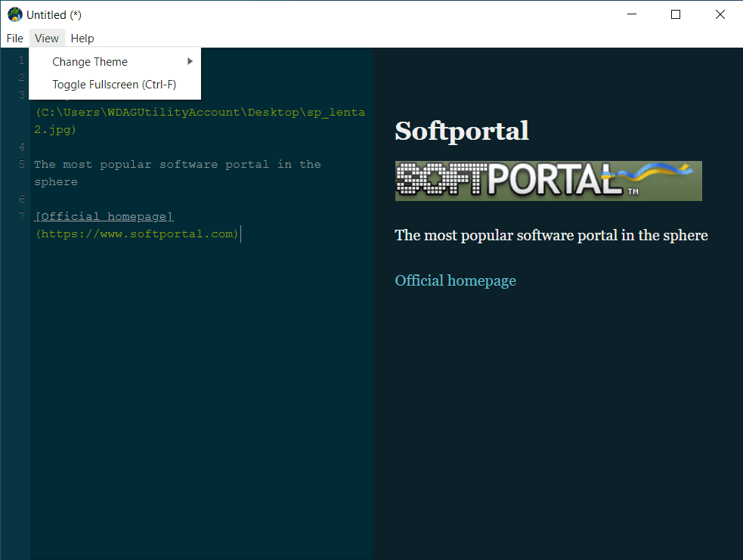Select Toggle Fullscreen (Ctrl-F)

115,85
